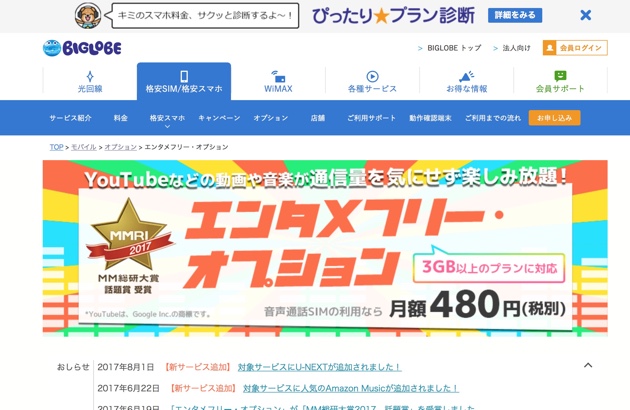Image resolution: width=630 pixels, height=410 pixels.
Task: Select the 光回線 tab
Action: point(90,82)
